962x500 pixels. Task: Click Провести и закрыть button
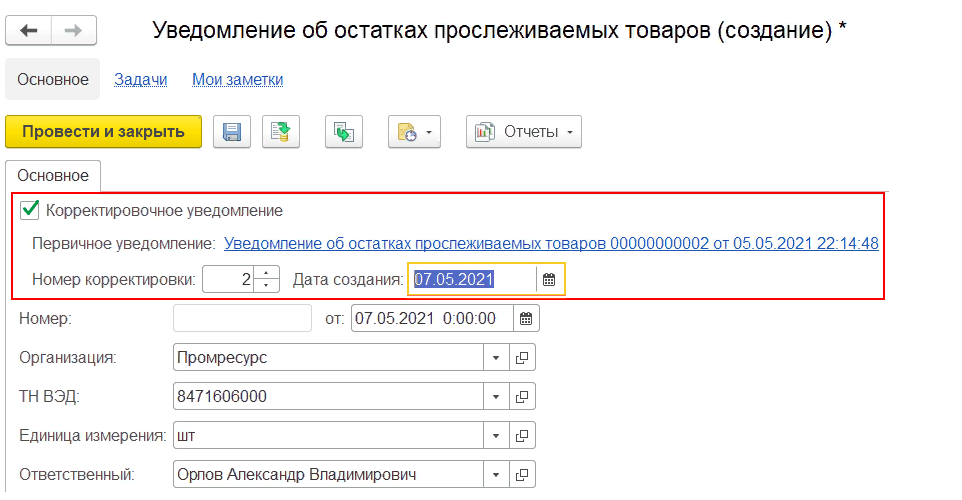pyautogui.click(x=103, y=132)
